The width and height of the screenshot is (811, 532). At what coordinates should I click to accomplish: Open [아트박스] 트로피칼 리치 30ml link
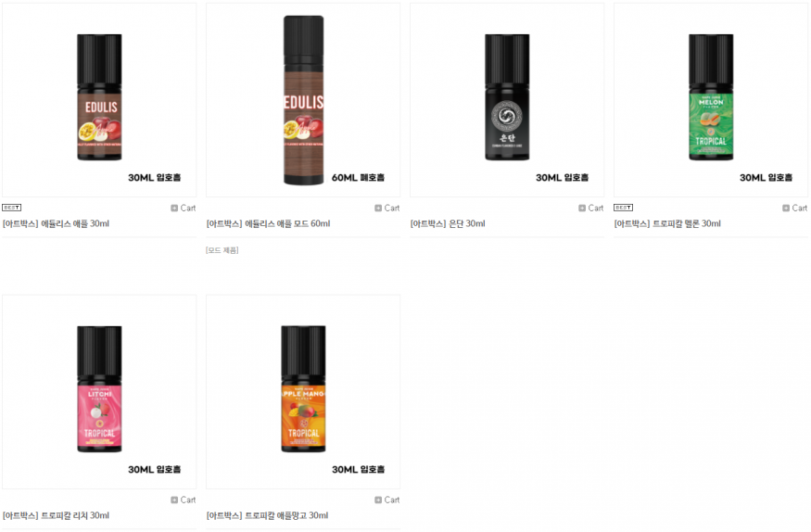[x=56, y=515]
